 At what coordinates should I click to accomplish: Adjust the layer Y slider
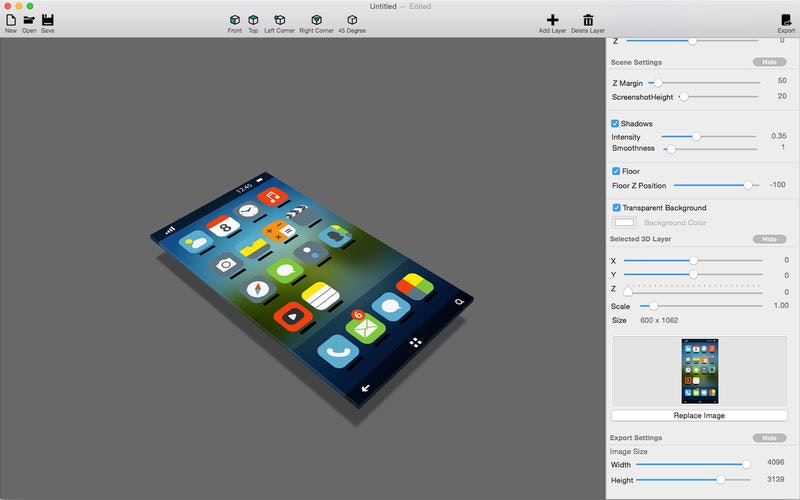click(x=693, y=274)
